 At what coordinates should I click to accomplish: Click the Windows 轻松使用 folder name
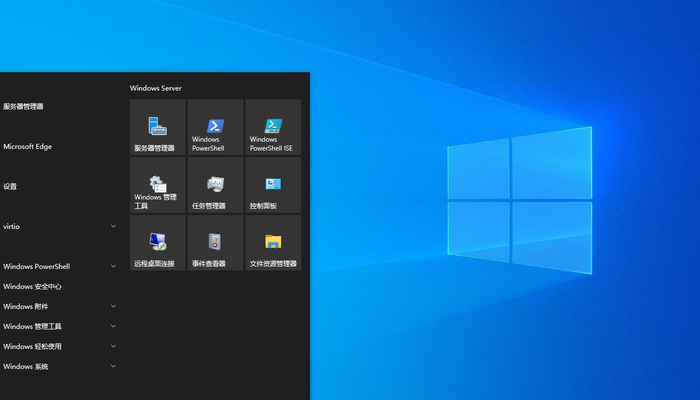pos(32,346)
